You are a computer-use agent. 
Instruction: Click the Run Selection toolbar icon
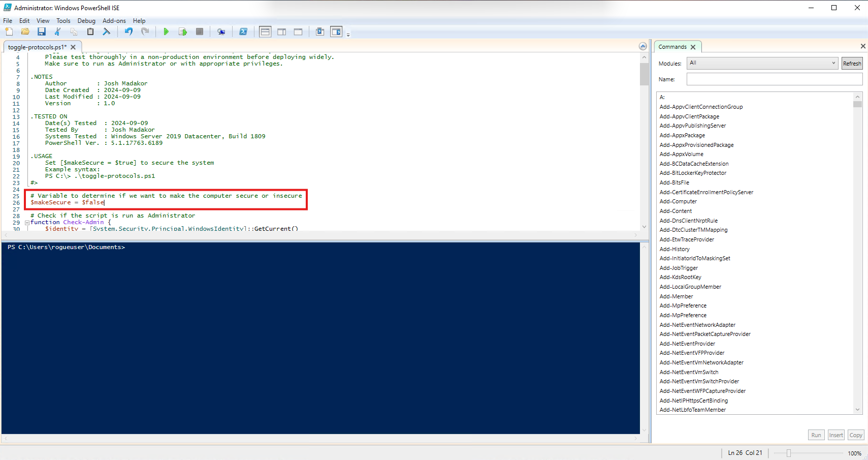[183, 32]
